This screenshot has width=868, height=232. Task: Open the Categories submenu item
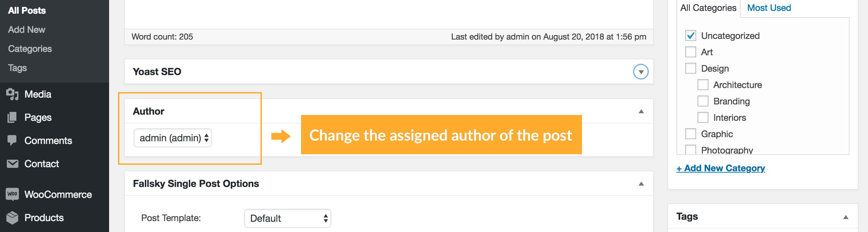[30, 49]
